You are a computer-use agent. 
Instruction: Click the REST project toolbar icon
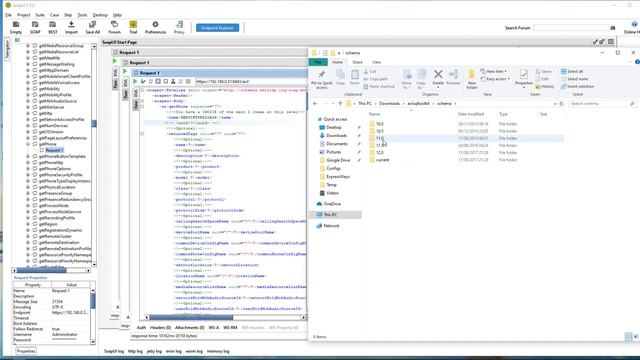53,27
